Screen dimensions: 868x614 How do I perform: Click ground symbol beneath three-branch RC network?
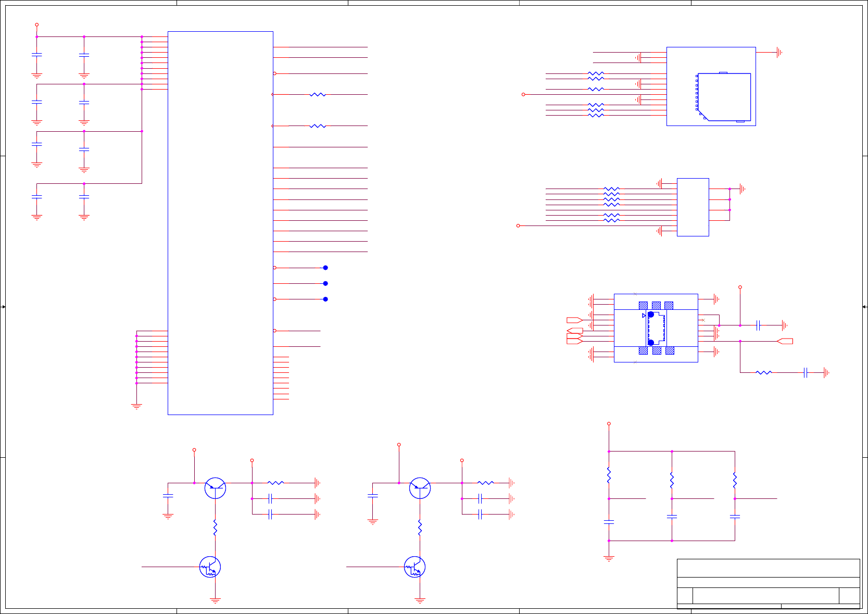(x=609, y=558)
